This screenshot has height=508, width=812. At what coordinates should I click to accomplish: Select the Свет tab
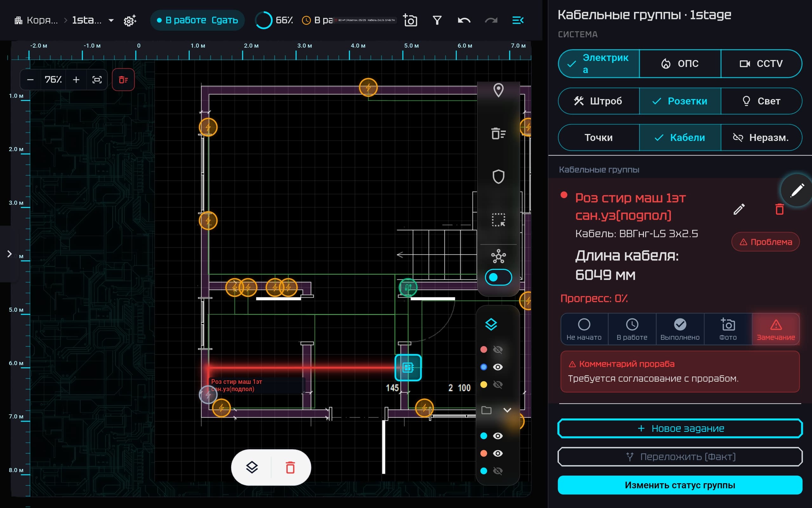click(x=761, y=101)
